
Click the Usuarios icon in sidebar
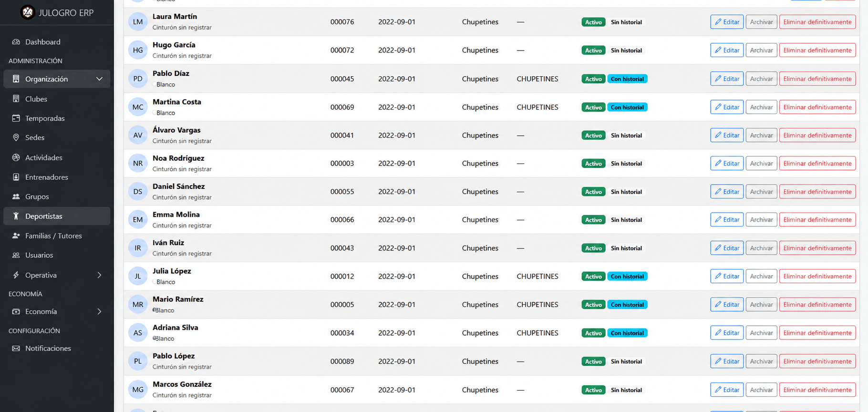pos(16,255)
